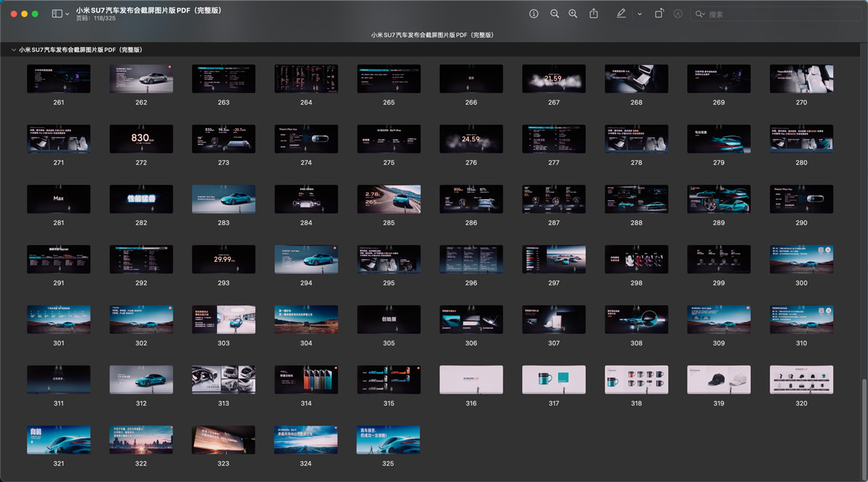Zoom in using the magnifier plus icon

[573, 14]
